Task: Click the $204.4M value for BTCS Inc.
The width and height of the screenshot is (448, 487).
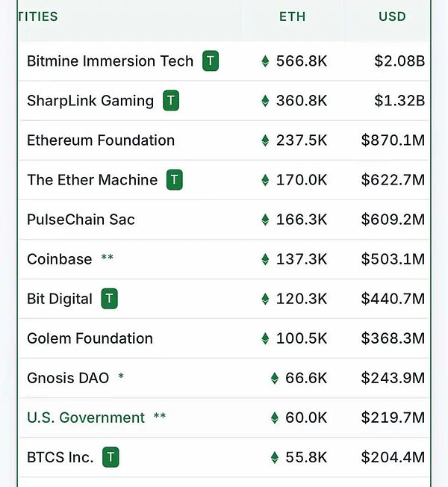Action: 393,457
